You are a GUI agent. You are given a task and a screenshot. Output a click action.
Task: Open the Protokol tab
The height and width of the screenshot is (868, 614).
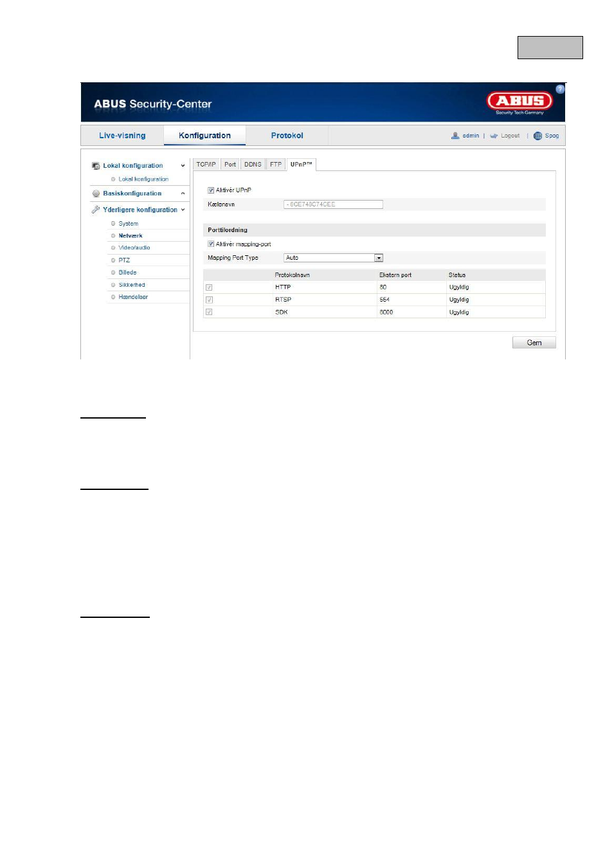tap(287, 136)
